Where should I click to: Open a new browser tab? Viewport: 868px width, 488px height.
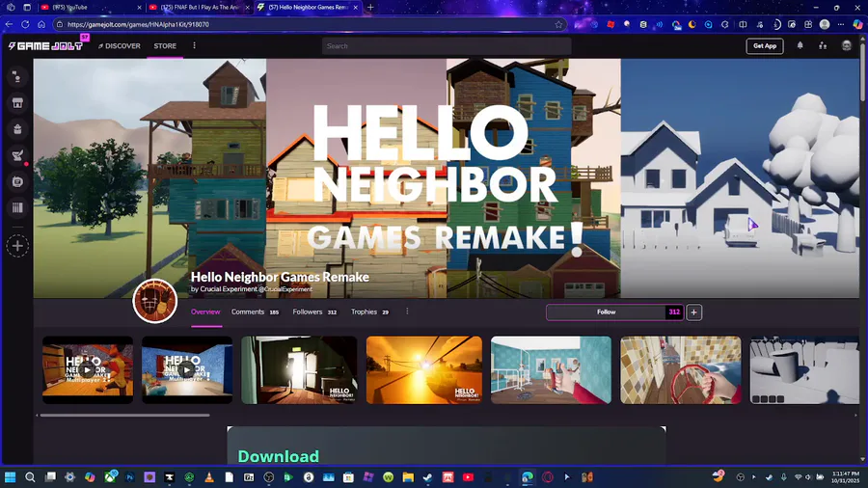(370, 7)
